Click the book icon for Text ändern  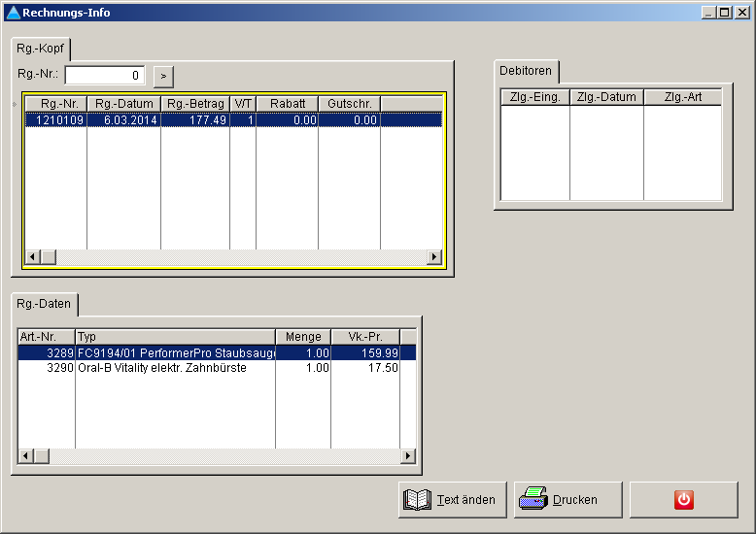417,500
